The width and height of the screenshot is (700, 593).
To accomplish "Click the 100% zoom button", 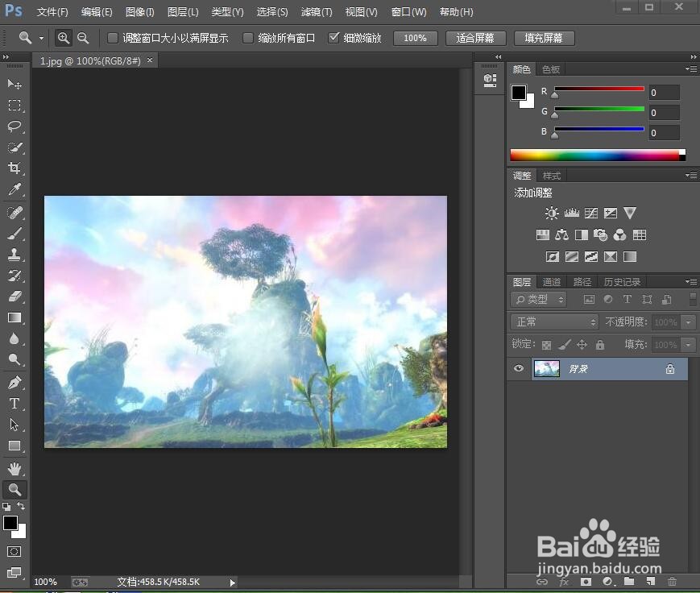I will (x=415, y=38).
